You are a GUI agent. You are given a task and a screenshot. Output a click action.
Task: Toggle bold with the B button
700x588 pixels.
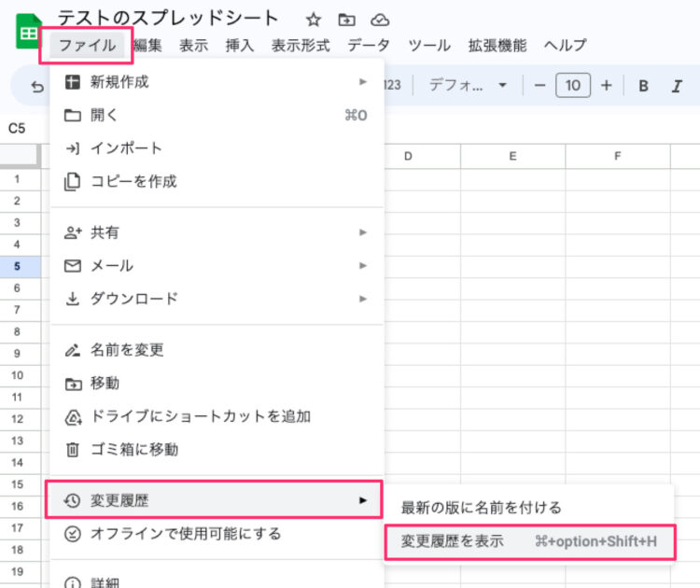tap(643, 86)
